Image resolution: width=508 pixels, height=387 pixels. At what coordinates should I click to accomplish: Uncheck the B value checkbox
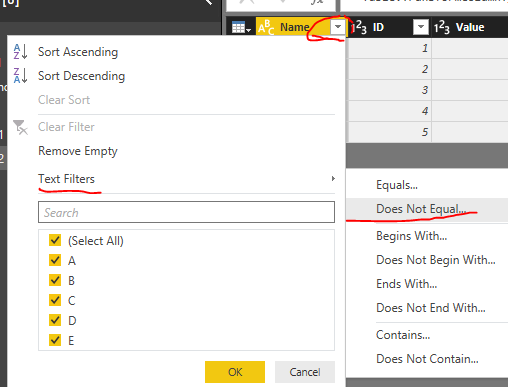pos(55,280)
